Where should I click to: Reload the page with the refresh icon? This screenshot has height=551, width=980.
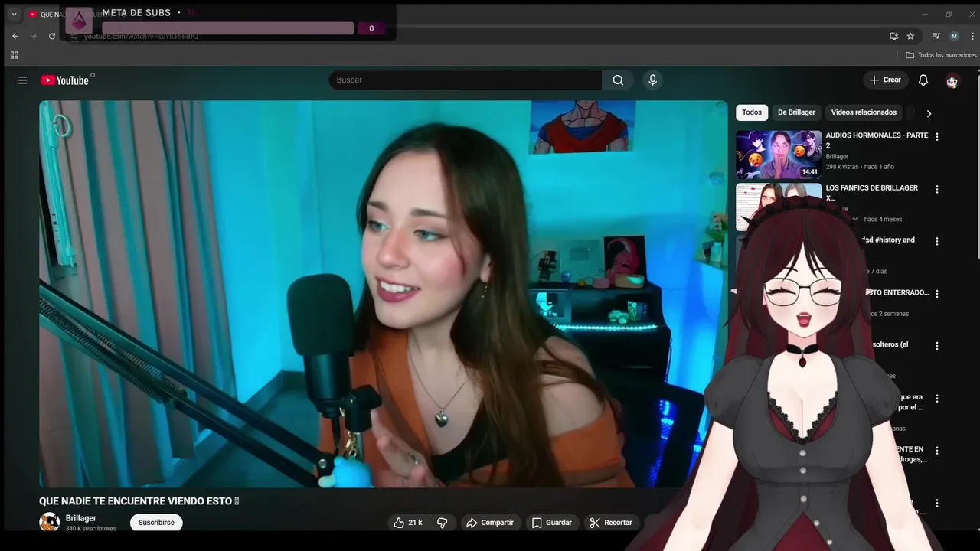(x=52, y=36)
